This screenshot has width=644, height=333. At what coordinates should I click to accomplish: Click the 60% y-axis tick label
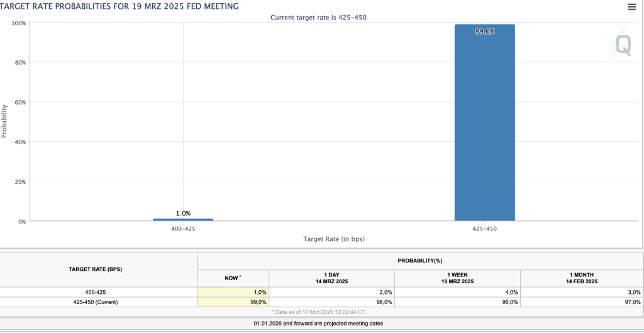tap(19, 102)
